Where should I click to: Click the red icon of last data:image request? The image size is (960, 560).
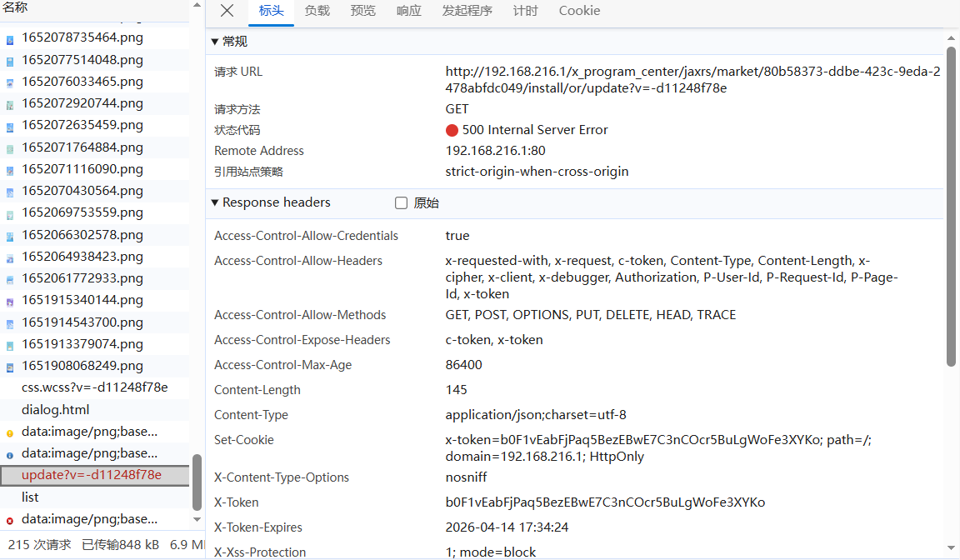(x=10, y=520)
